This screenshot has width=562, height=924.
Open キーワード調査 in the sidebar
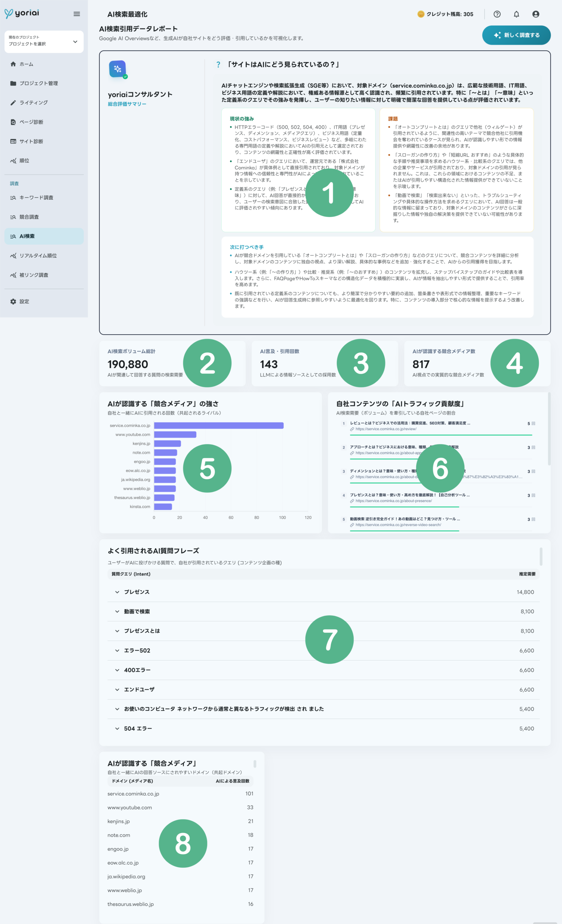click(x=36, y=198)
